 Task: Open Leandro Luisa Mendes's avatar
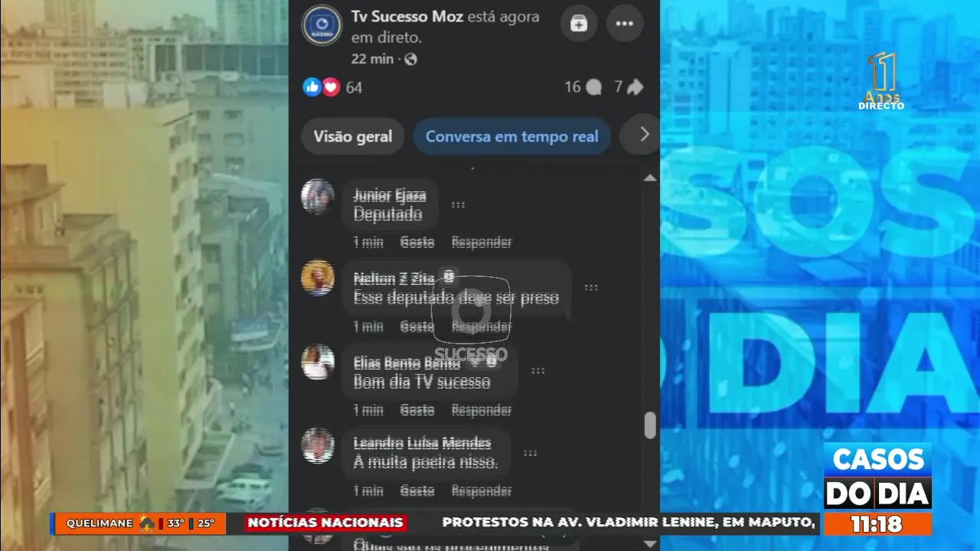318,445
